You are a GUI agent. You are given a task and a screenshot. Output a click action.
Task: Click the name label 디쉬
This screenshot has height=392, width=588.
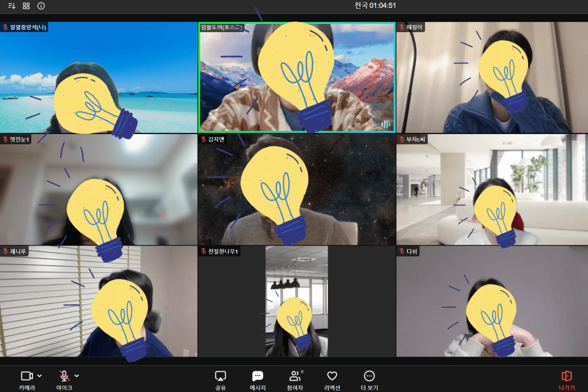point(412,251)
